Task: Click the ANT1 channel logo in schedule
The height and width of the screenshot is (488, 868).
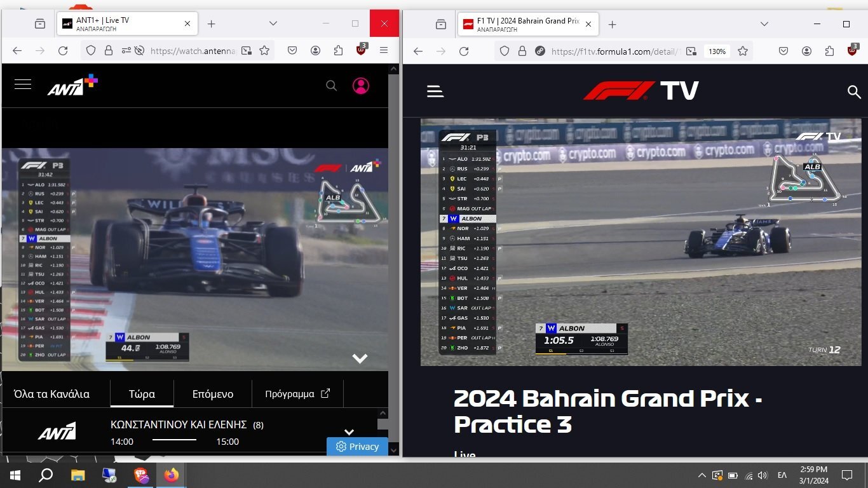Action: 57,431
